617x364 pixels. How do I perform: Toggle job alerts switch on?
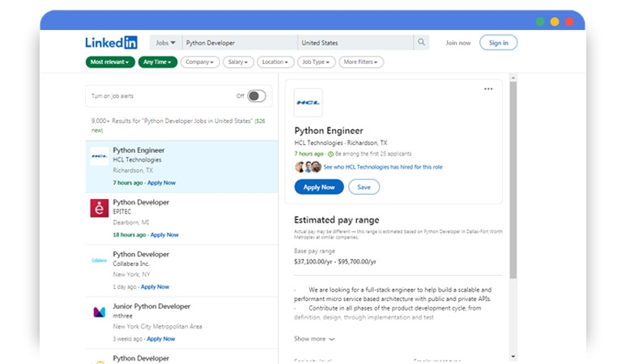point(256,96)
